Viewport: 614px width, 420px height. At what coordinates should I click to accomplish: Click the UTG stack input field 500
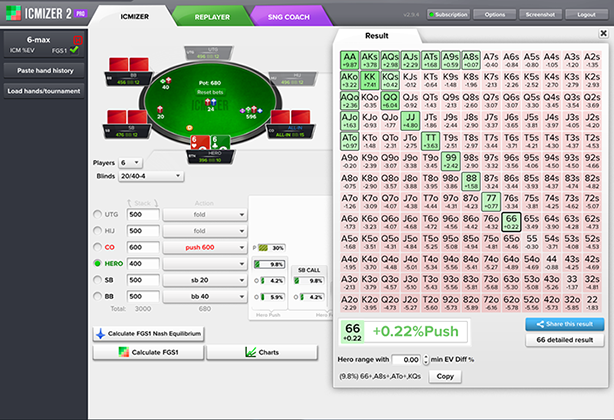point(143,215)
